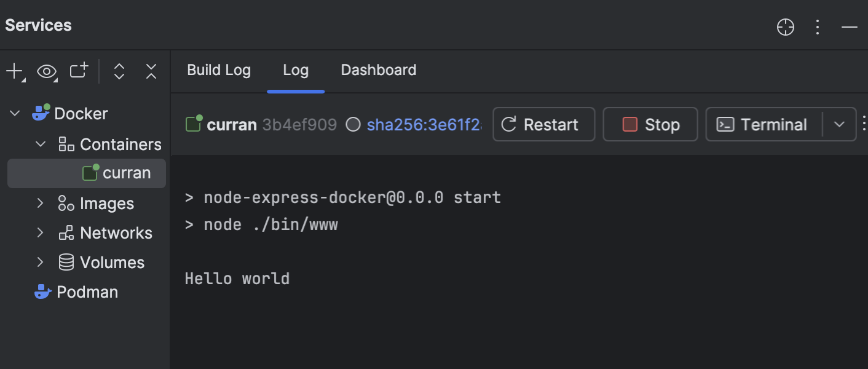Screen dimensions: 868x369
Task: Open the Dashboard tab
Action: coord(379,70)
